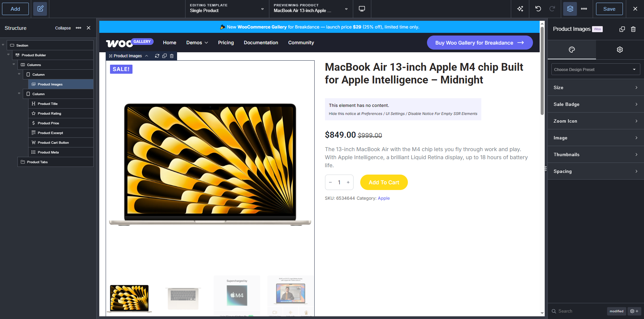Open Community in site navigation
The width and height of the screenshot is (644, 319).
301,43
